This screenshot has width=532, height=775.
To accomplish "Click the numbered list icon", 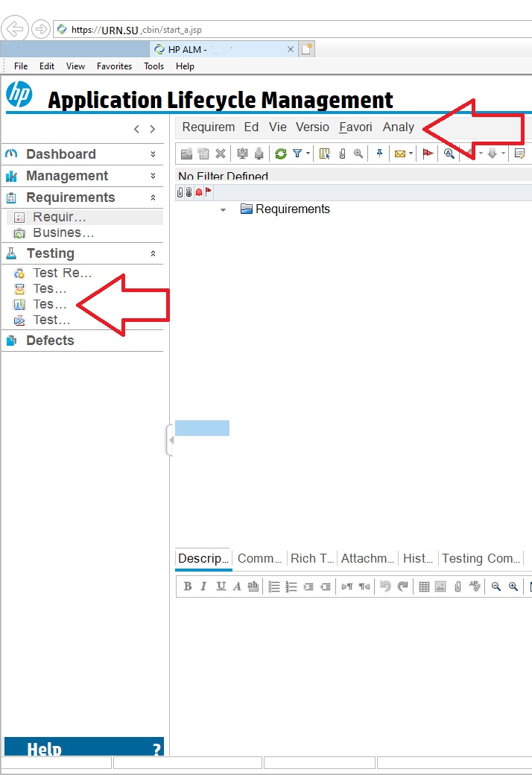I will pos(291,586).
